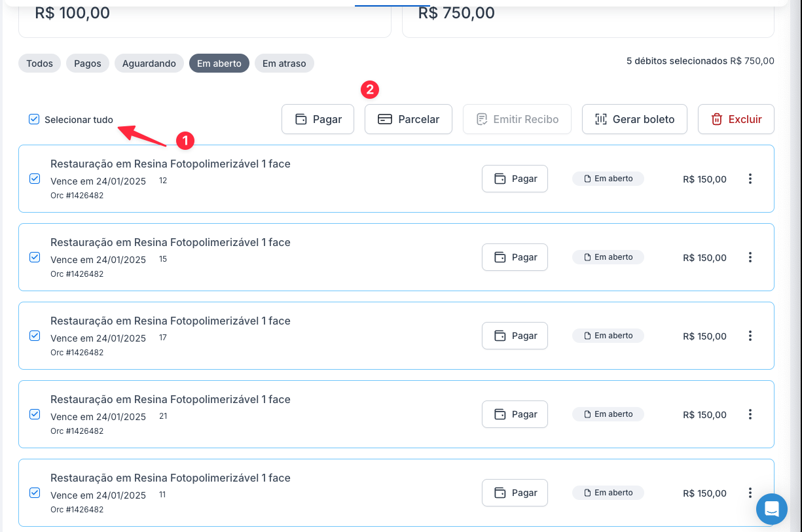Expand the kebab menu for item 17

(750, 336)
